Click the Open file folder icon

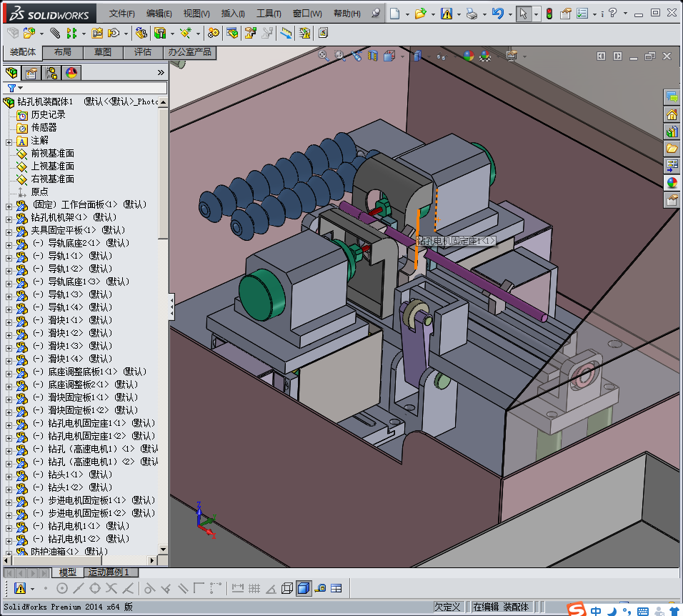420,14
